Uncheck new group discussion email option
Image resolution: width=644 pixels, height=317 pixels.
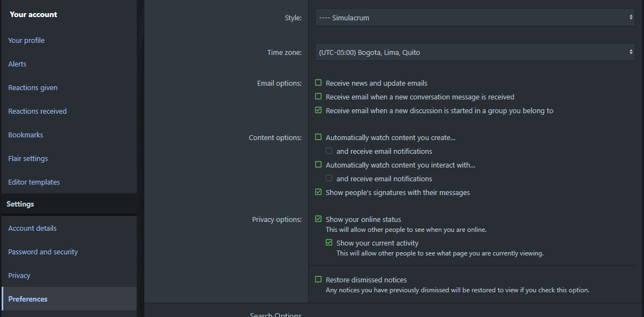coord(318,110)
